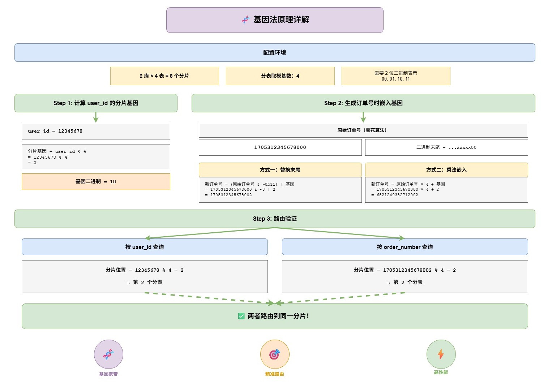The image size is (552, 392).
Task: Click the user_id = 12345678 box
Action: pyautogui.click(x=96, y=131)
